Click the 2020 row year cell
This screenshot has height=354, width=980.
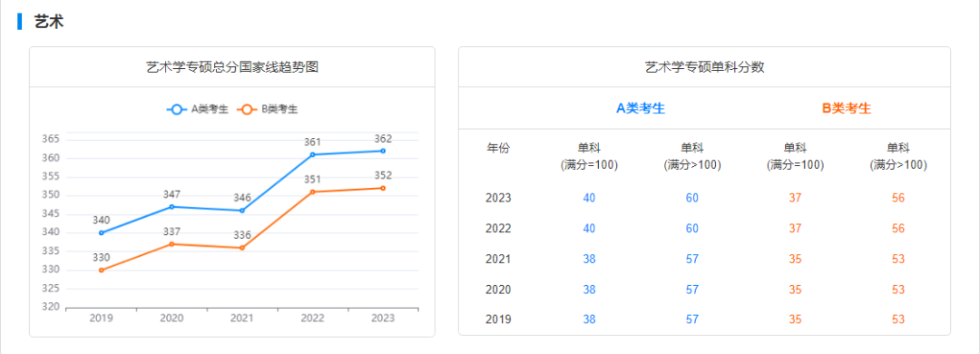pyautogui.click(x=498, y=290)
